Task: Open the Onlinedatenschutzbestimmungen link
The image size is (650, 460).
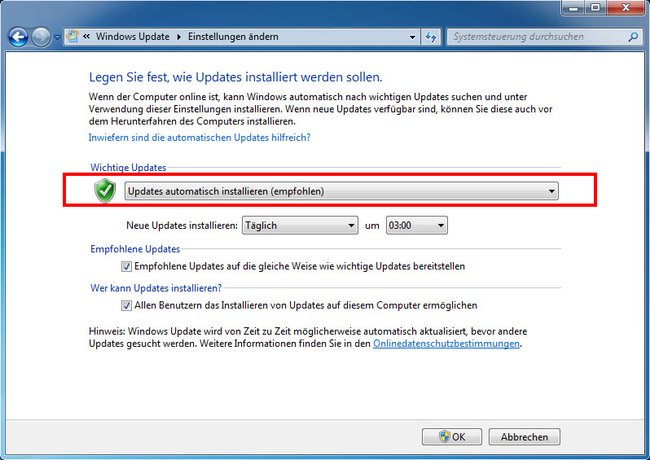Action: coord(446,344)
